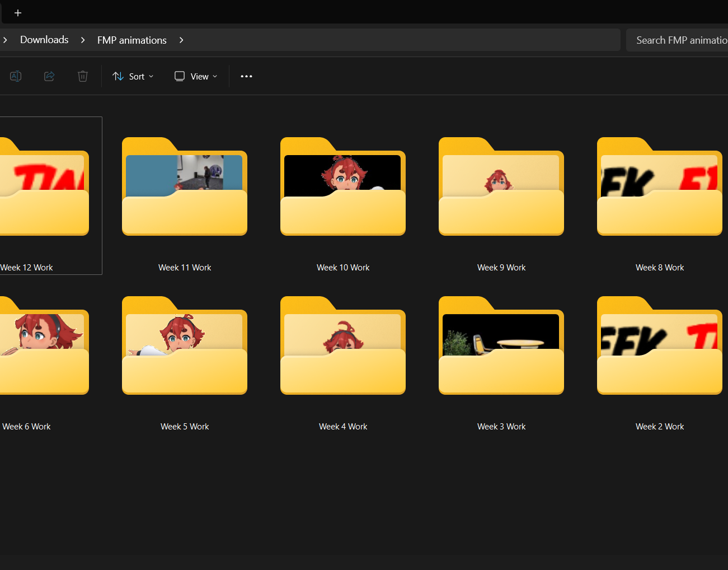Select the Week 11 Work folder icon

pyautogui.click(x=185, y=186)
